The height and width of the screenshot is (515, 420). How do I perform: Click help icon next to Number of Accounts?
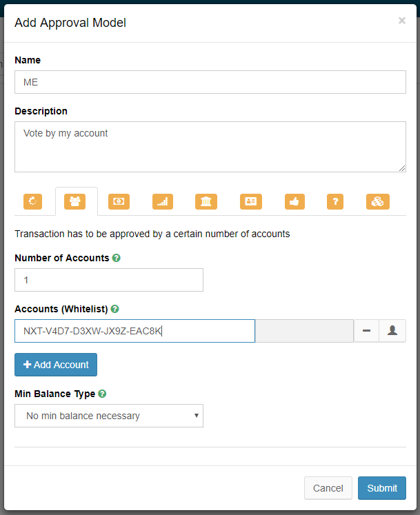point(117,258)
